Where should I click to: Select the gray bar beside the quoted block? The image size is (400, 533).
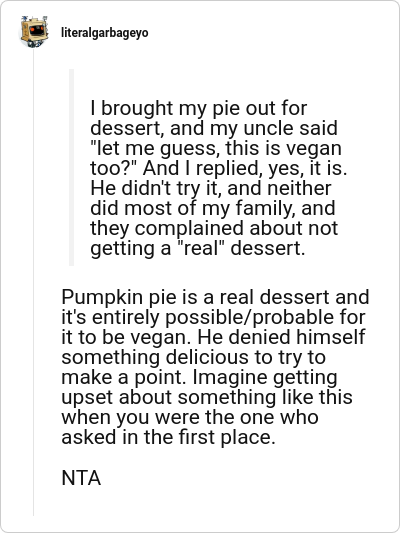71,167
